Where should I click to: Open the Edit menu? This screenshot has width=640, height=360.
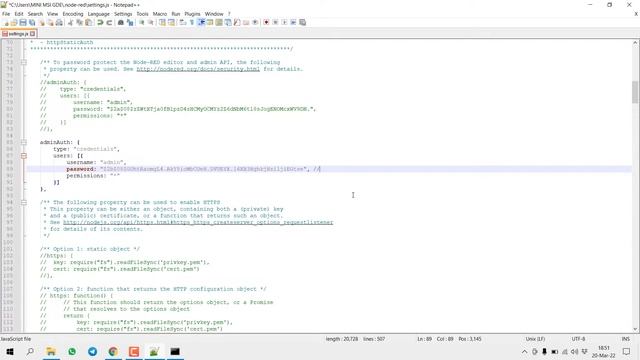click(x=19, y=14)
